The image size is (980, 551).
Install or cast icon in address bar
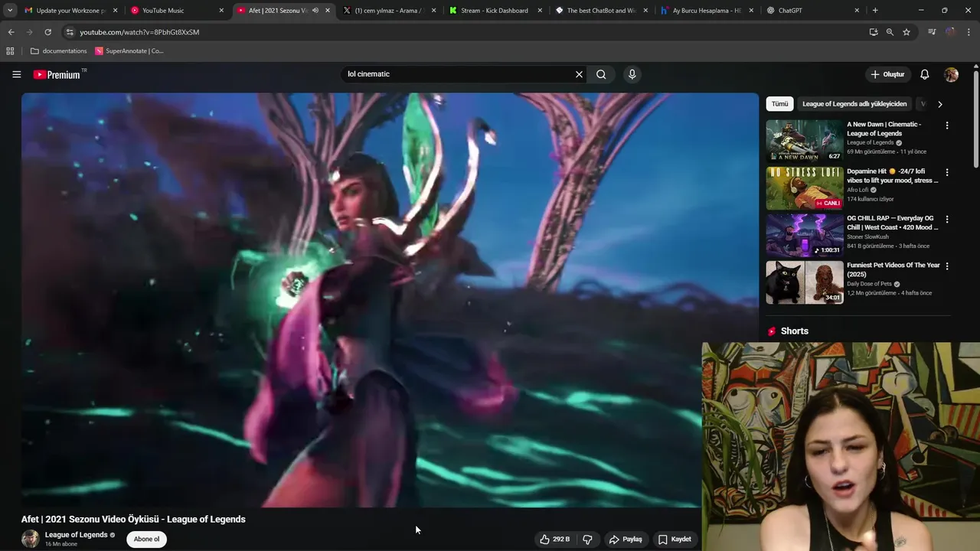click(873, 32)
